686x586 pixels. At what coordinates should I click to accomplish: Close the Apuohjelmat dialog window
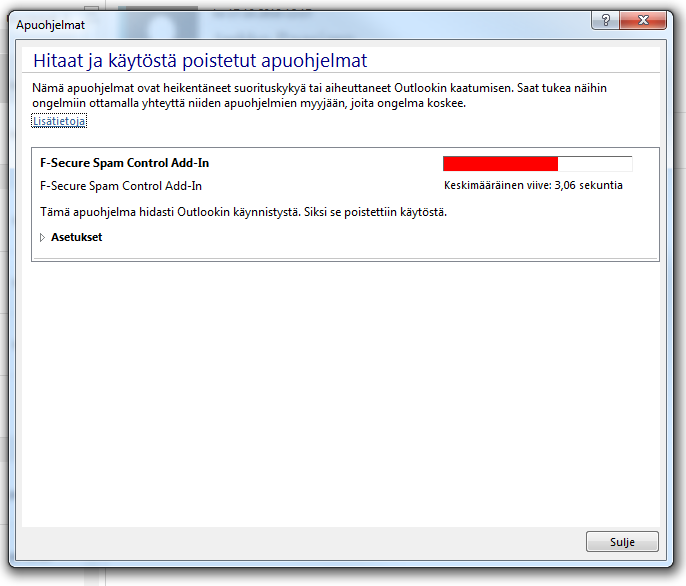[x=643, y=20]
